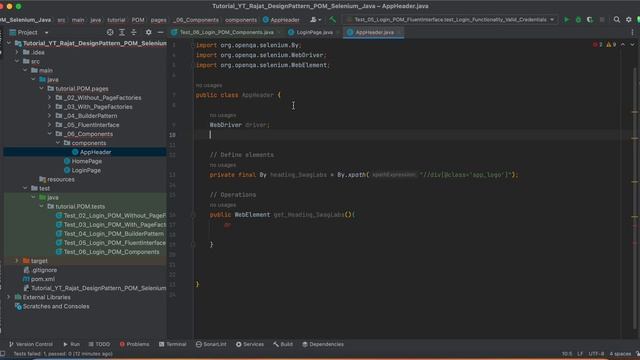This screenshot has height=360, width=640.
Task: Open the Problems tool window
Action: tap(134, 344)
